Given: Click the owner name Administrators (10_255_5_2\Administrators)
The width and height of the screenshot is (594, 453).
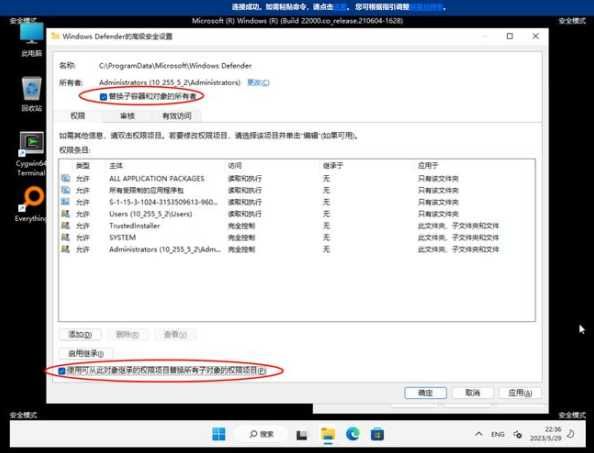Looking at the screenshot, I should [x=170, y=83].
